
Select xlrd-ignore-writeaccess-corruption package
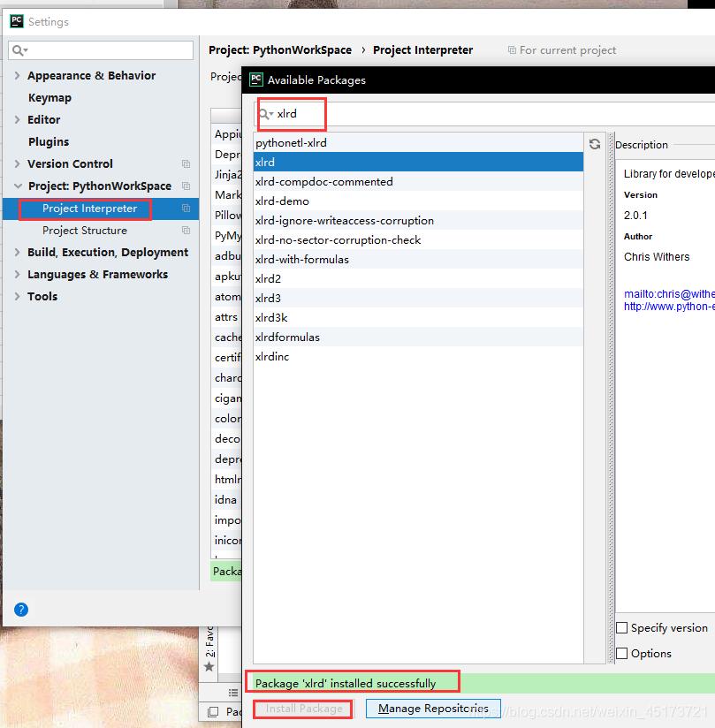tap(418, 221)
